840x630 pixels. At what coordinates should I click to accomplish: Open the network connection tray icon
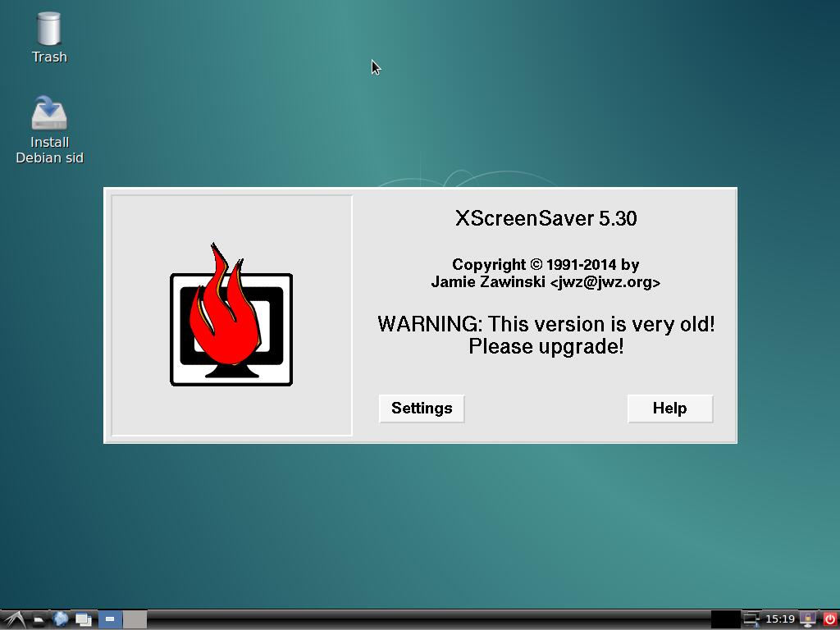point(751,620)
